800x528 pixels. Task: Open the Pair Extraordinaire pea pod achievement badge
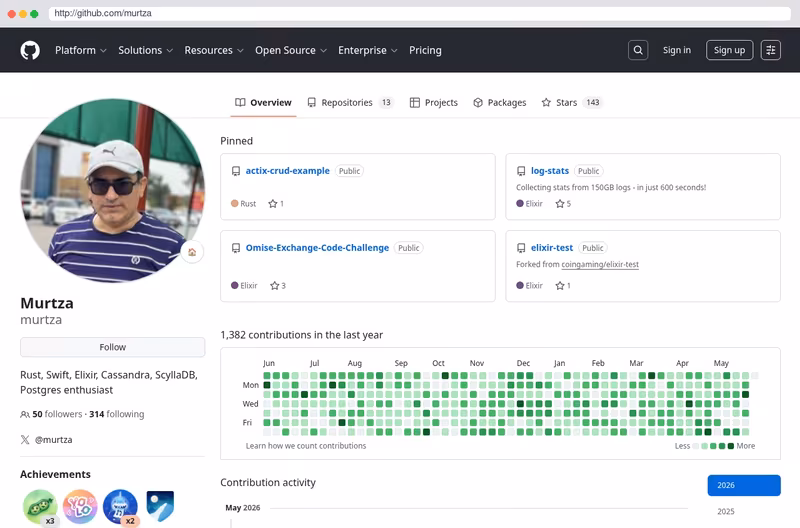point(40,507)
